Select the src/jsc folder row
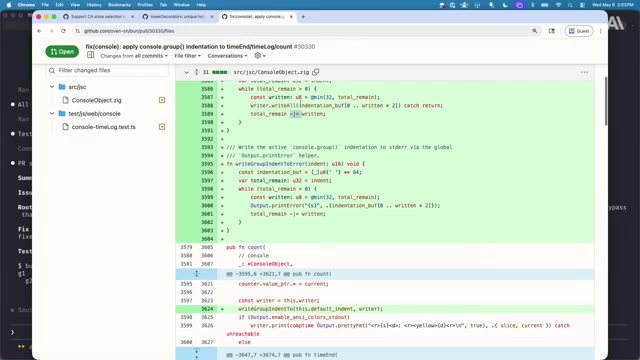Screen dimensions: 640x360 [x=107, y=87]
